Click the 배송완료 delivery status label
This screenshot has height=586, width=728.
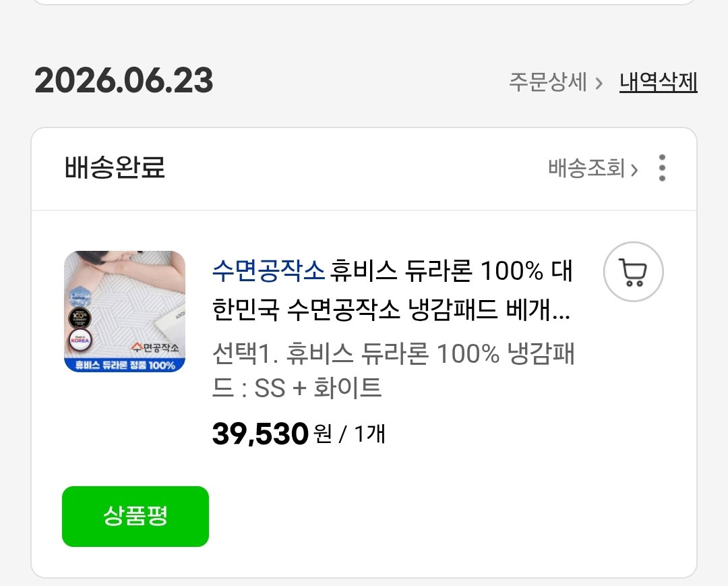(115, 168)
